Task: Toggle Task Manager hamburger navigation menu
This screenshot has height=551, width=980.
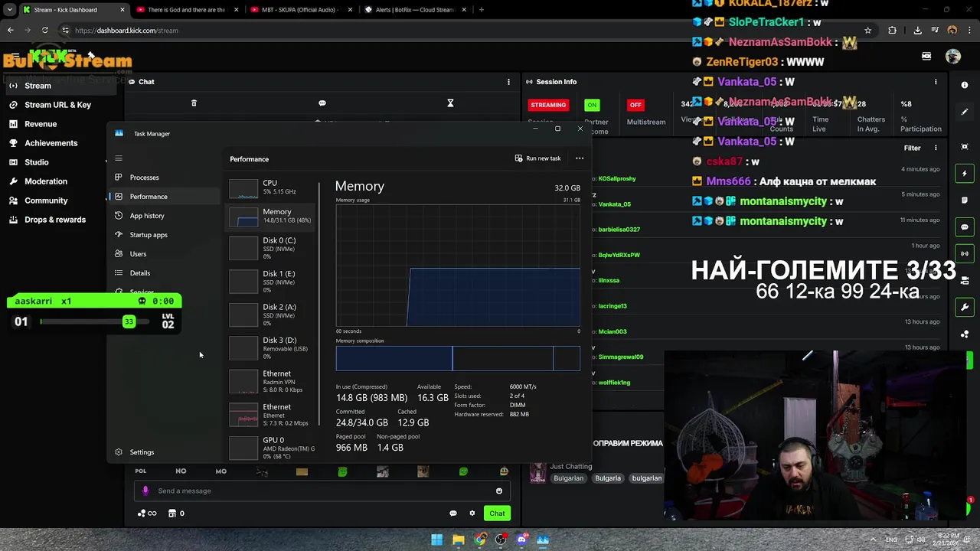Action: click(119, 158)
